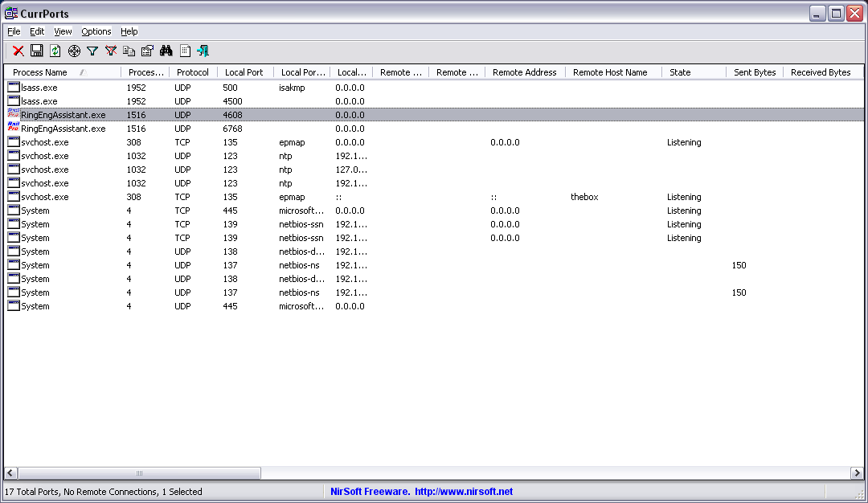Select the crosshair process-kill icon
This screenshot has height=503, width=868.
tap(74, 50)
